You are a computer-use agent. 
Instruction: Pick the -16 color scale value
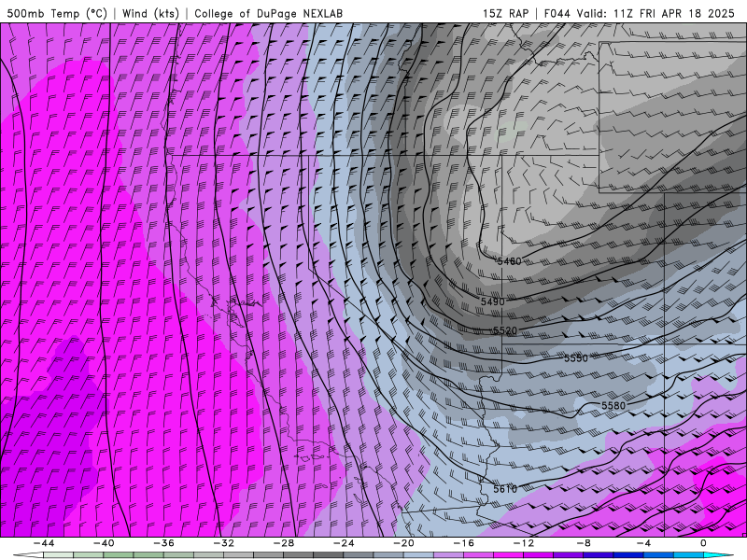(463, 543)
